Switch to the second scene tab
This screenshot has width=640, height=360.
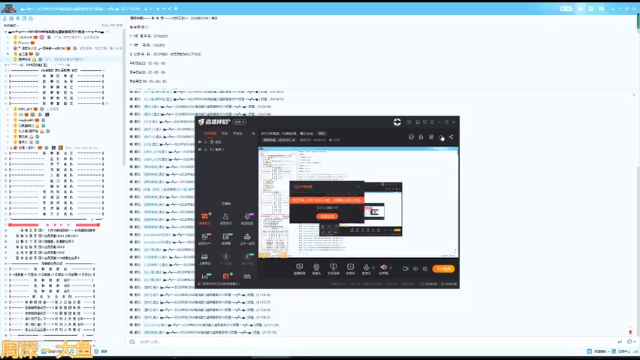[x=224, y=133]
